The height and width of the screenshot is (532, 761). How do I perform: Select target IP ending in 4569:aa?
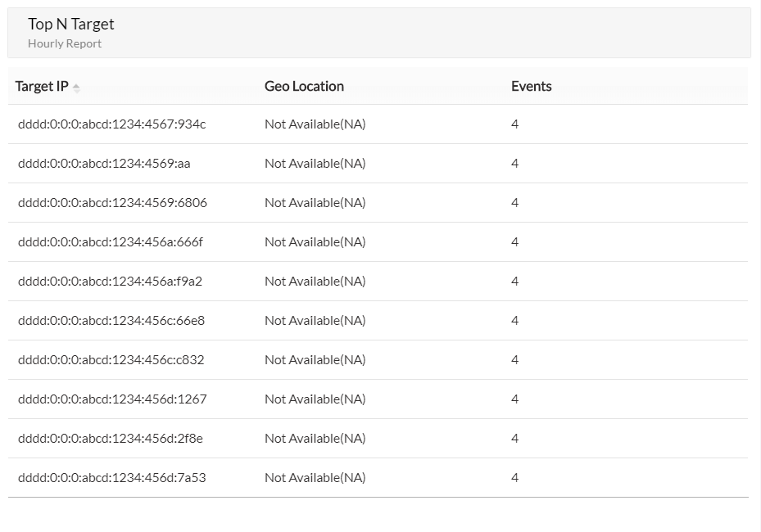(x=104, y=164)
